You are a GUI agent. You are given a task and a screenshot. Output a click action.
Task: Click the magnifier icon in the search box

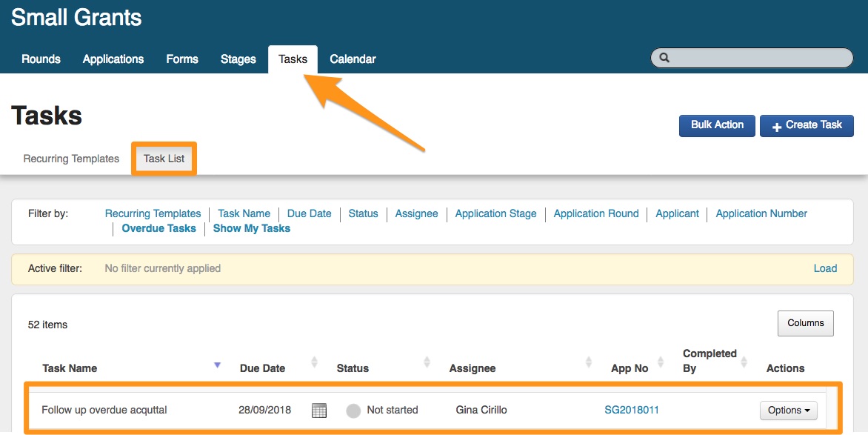click(x=664, y=58)
